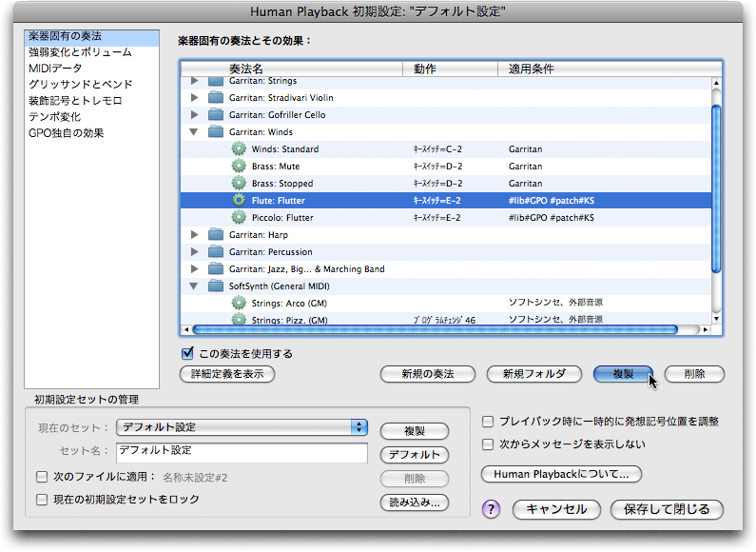Viewport: 756px width, 552px height.
Task: Click the highlighted 複製 button under the list
Action: (623, 374)
